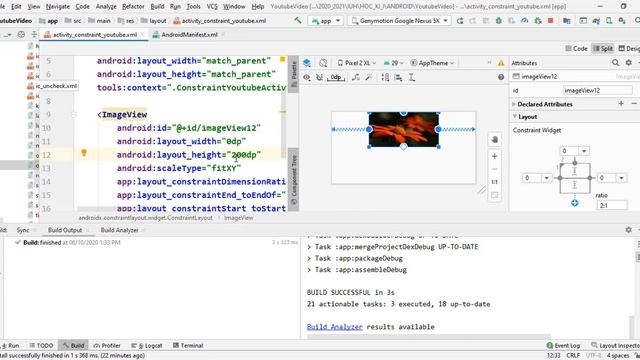Attach debugger to Android process icon
The image size is (640, 360).
[538, 20]
